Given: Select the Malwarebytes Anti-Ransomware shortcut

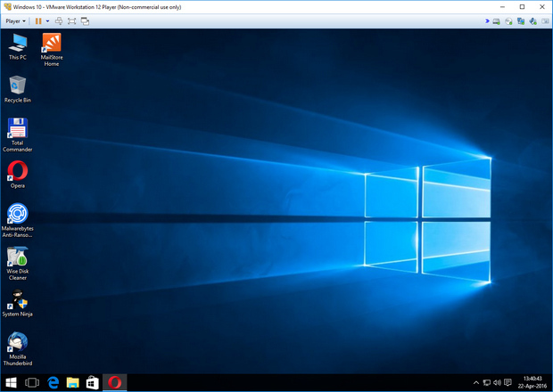Looking at the screenshot, I should click(18, 220).
